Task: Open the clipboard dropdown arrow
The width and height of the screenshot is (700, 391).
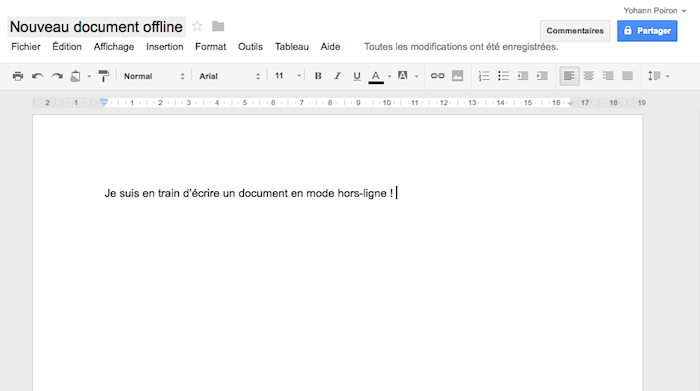Action: point(89,76)
